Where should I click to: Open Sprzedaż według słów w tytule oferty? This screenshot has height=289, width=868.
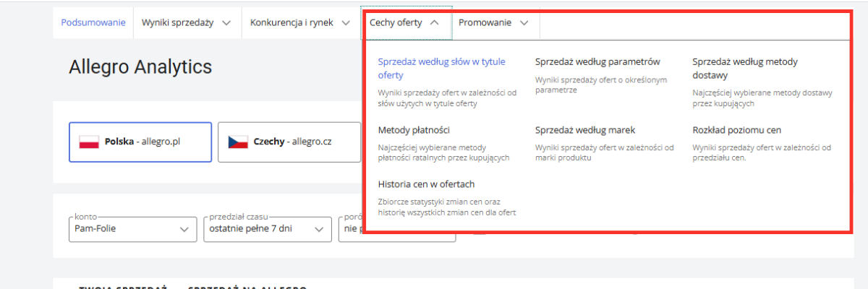pos(441,68)
